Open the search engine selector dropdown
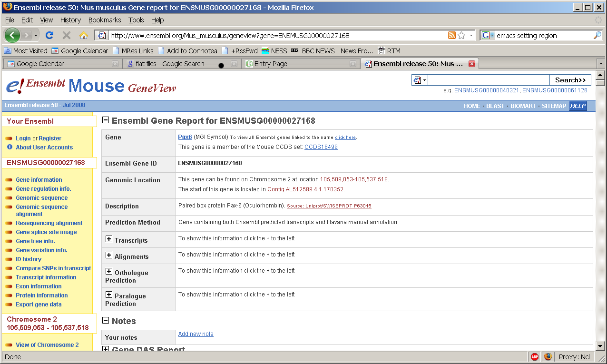 coord(488,36)
